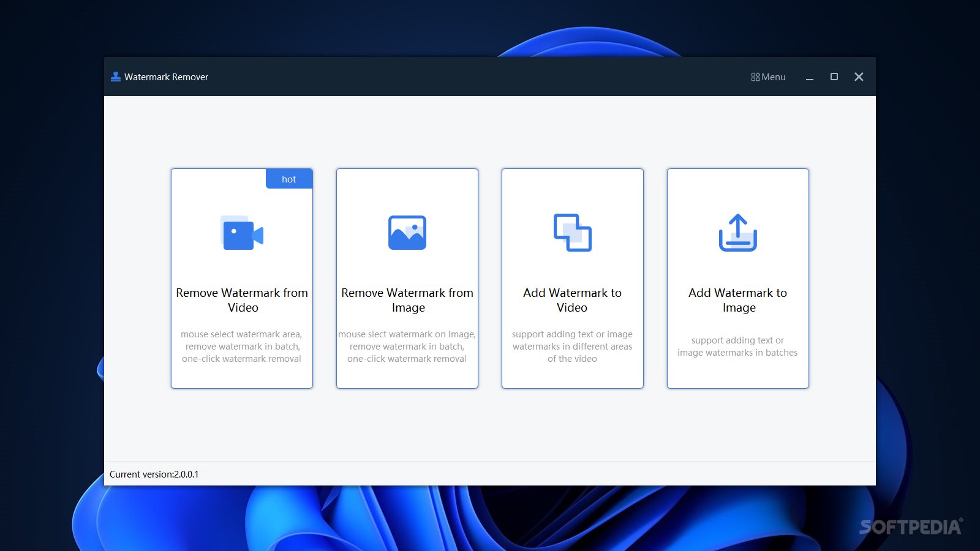The image size is (980, 551).
Task: Click the stamp app icon in title bar
Action: click(115, 77)
